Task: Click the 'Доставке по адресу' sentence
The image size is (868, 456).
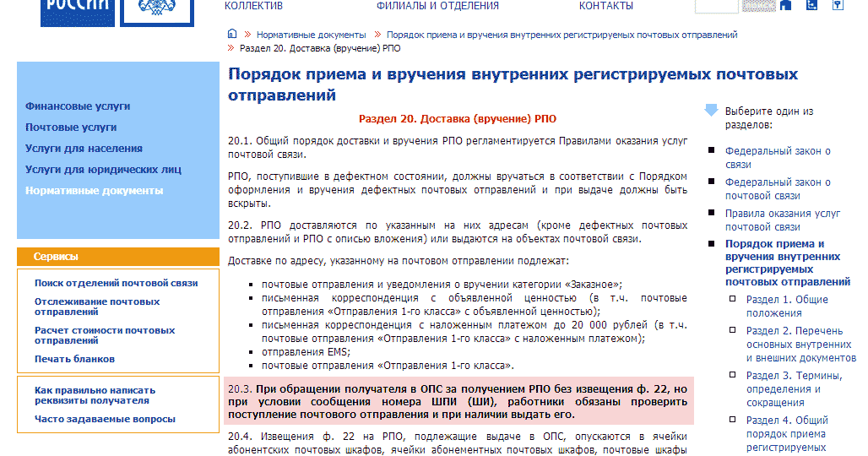Action: 398,261
